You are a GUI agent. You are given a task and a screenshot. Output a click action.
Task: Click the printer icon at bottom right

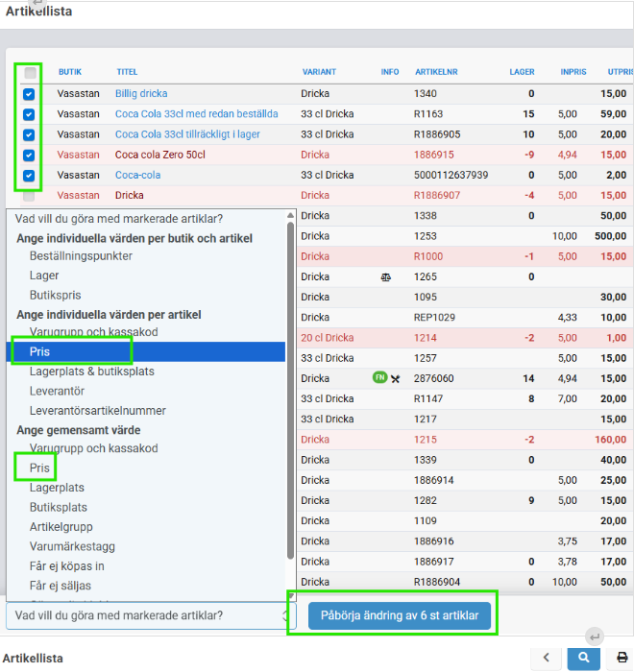tap(622, 658)
